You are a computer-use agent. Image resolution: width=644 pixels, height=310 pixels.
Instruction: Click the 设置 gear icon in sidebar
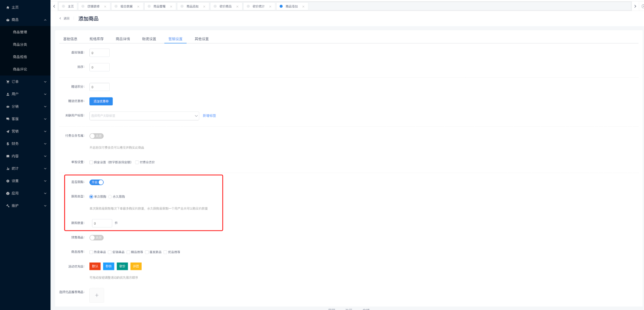(x=8, y=181)
